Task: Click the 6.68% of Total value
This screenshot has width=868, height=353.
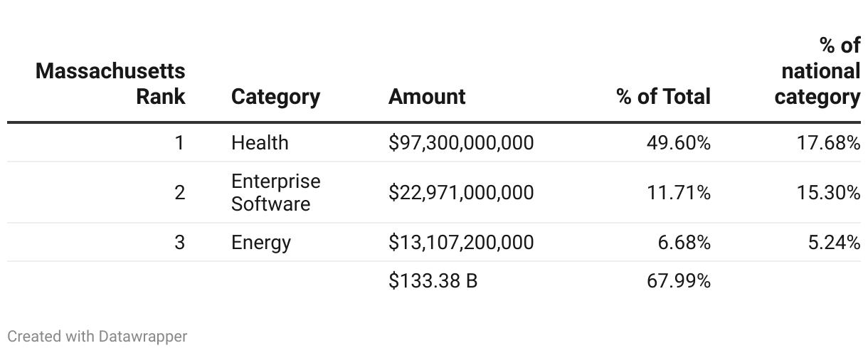Action: [x=684, y=243]
